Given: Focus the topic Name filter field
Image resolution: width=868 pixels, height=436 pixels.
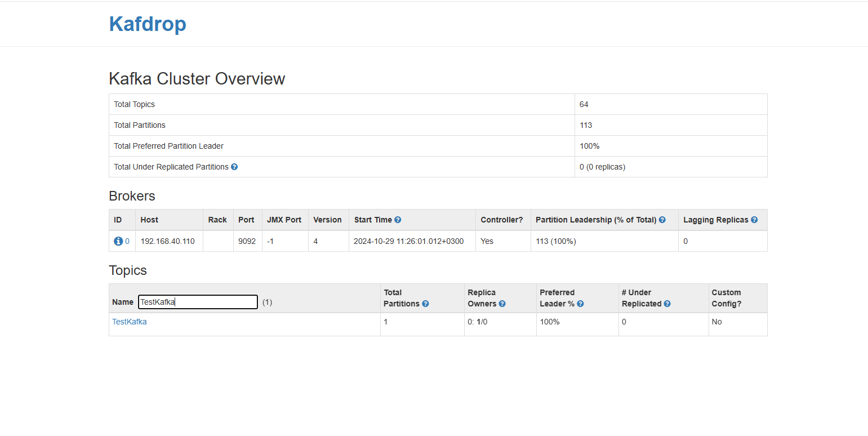Looking at the screenshot, I should [x=198, y=302].
